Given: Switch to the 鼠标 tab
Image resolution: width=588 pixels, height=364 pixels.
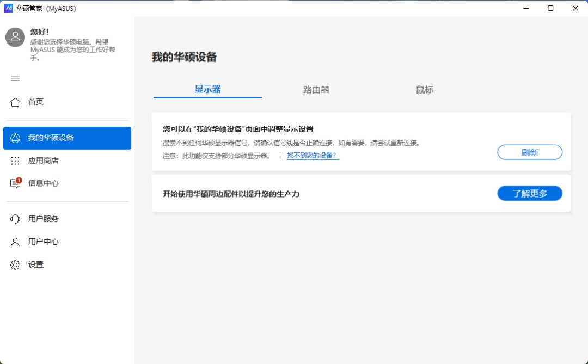Looking at the screenshot, I should click(x=424, y=90).
